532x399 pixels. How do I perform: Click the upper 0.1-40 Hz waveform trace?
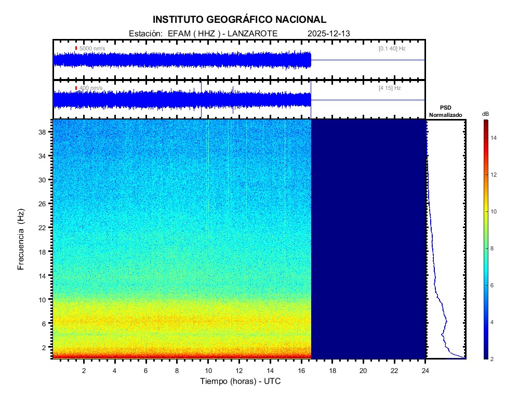[182, 60]
